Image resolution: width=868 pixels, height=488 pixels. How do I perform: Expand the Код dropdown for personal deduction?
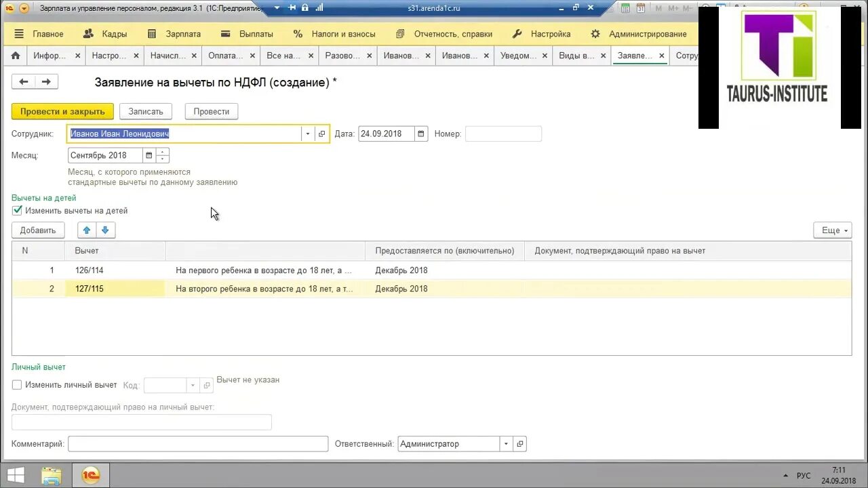[x=193, y=386]
